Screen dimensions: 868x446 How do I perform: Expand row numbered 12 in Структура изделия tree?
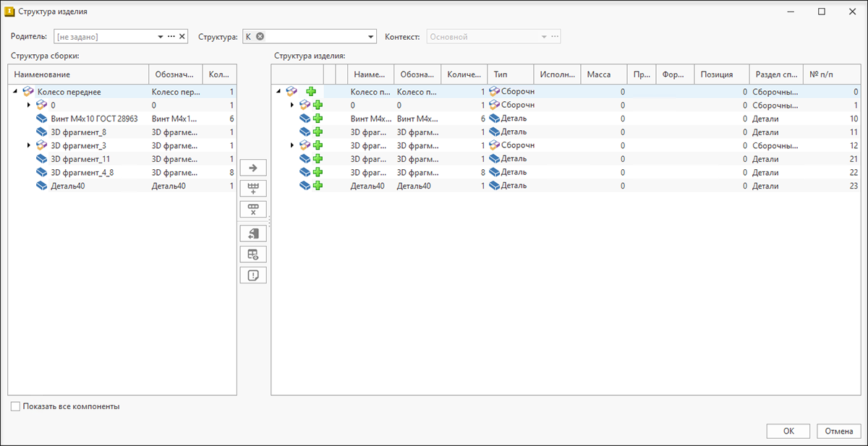[x=292, y=145]
